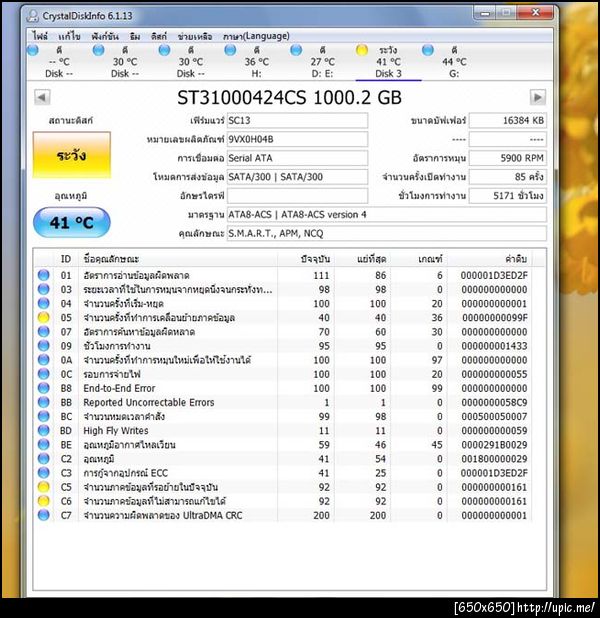Click the blue status orb above G:
The height and width of the screenshot is (618, 600).
click(x=428, y=50)
